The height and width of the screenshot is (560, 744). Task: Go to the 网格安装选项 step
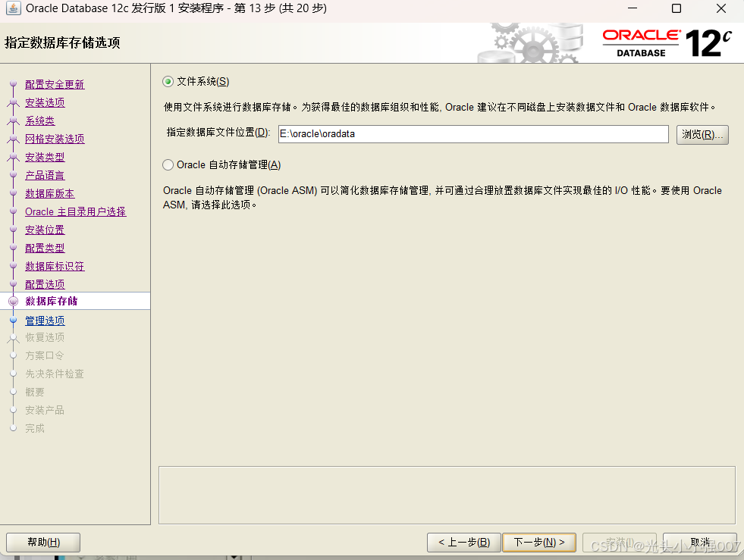(55, 139)
